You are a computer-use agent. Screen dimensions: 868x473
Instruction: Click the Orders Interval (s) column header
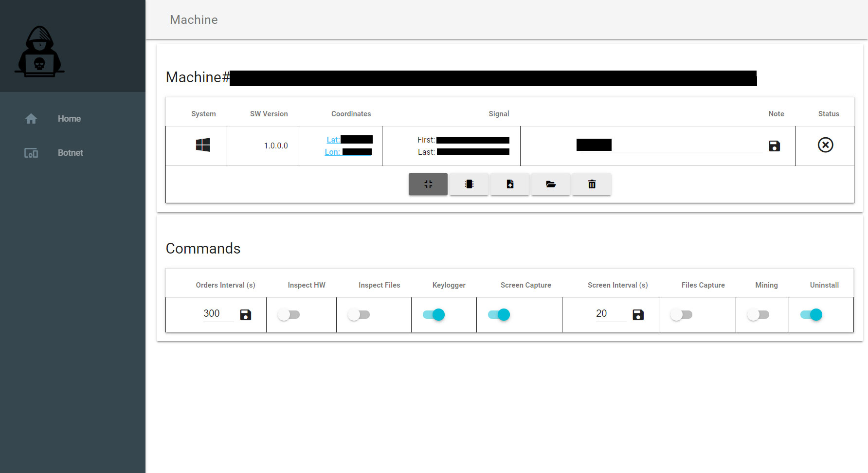pyautogui.click(x=225, y=285)
